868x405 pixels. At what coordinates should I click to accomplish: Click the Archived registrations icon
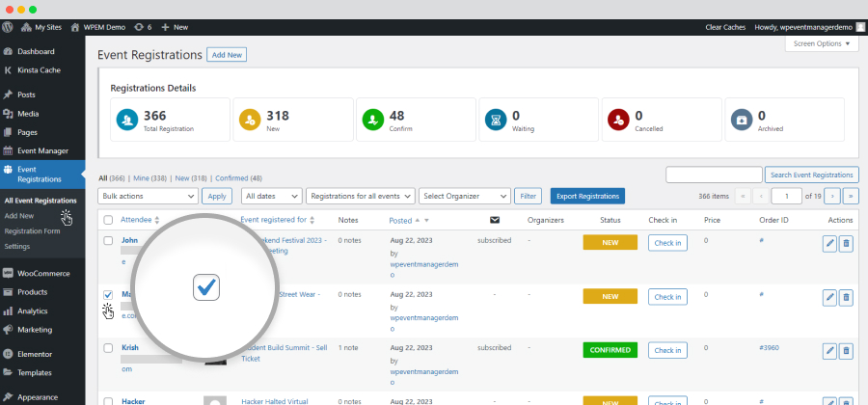(x=741, y=120)
